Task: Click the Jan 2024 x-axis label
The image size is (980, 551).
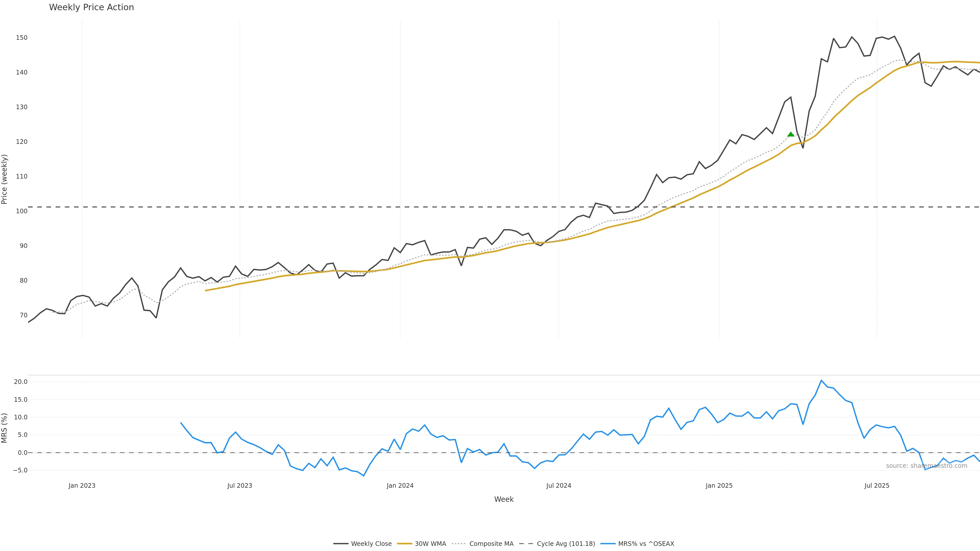Action: pos(400,486)
